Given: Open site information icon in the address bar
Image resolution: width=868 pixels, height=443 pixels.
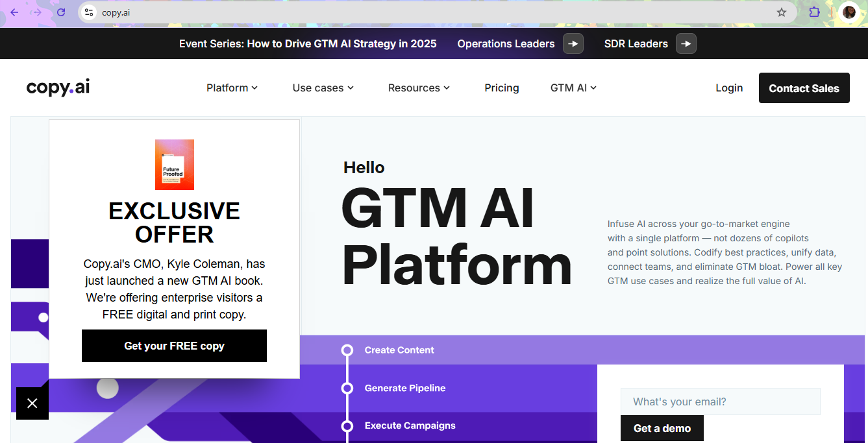Looking at the screenshot, I should point(88,12).
